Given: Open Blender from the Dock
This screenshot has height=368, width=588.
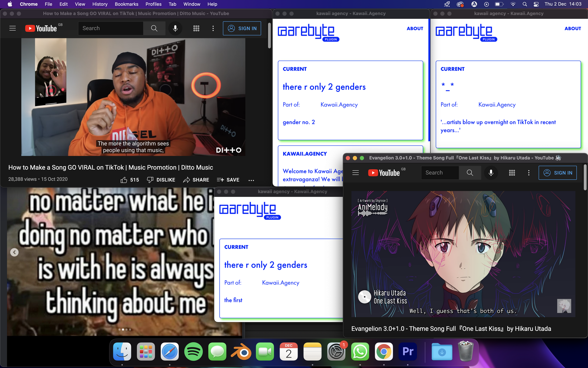Looking at the screenshot, I should click(241, 352).
